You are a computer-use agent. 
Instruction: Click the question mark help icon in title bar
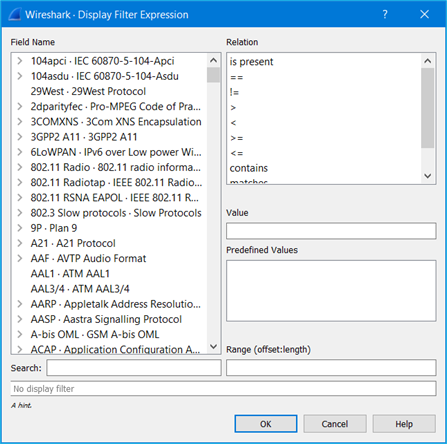point(385,14)
